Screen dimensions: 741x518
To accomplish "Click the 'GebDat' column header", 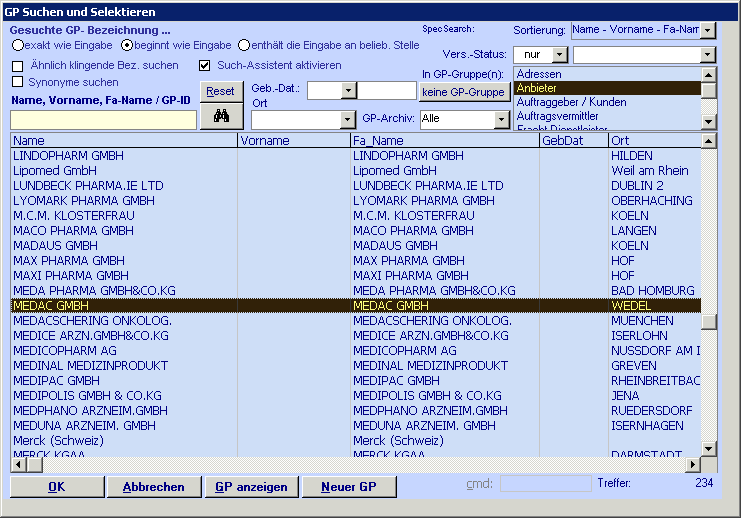I will [574, 140].
